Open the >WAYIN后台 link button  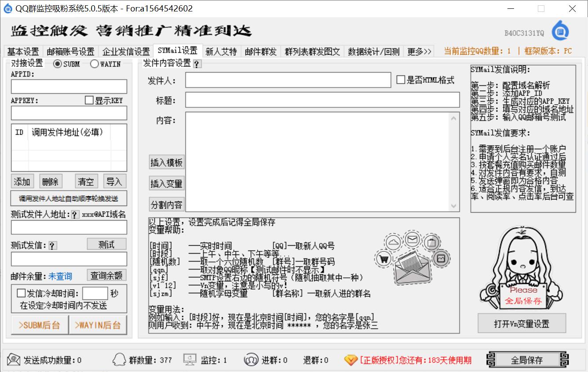coord(98,325)
